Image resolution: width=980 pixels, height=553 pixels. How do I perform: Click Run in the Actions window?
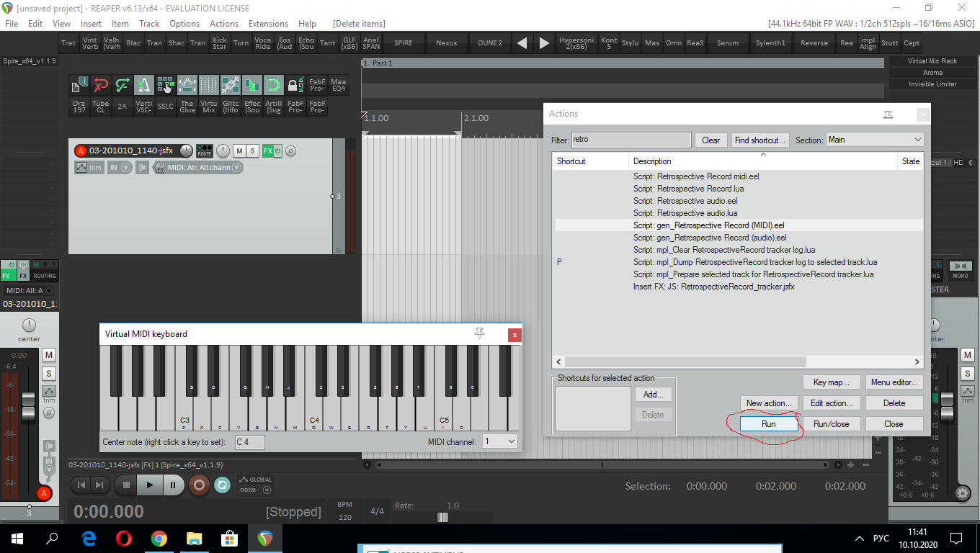coord(769,424)
